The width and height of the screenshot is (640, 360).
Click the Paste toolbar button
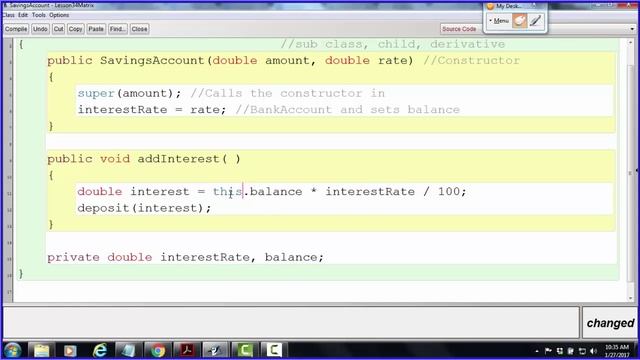(x=96, y=29)
